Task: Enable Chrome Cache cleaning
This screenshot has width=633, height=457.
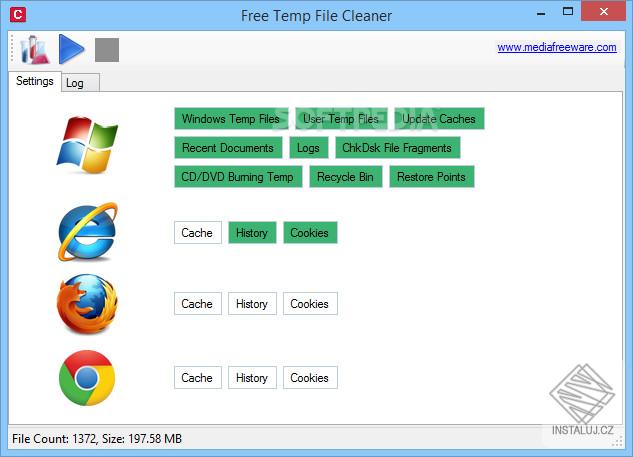Action: click(x=198, y=377)
